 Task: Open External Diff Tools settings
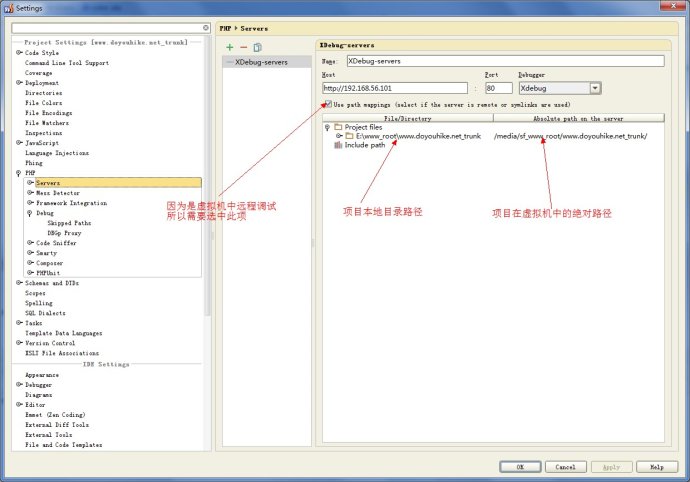[x=57, y=425]
